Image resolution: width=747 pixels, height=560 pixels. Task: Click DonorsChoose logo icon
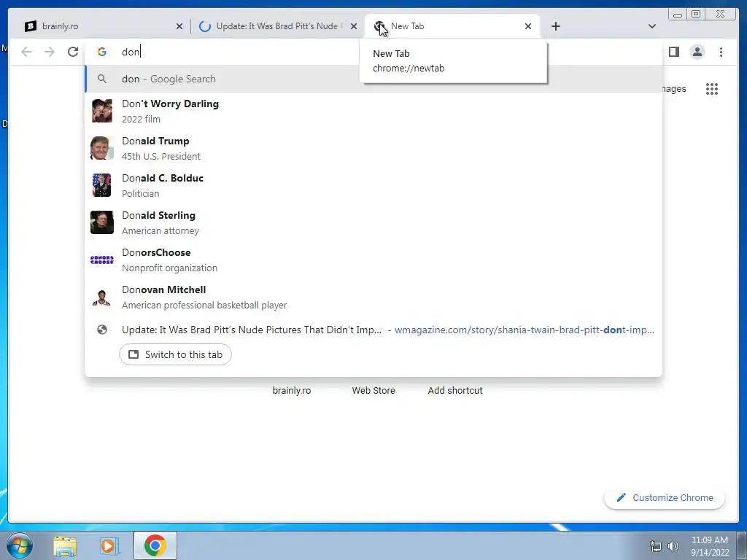point(102,260)
